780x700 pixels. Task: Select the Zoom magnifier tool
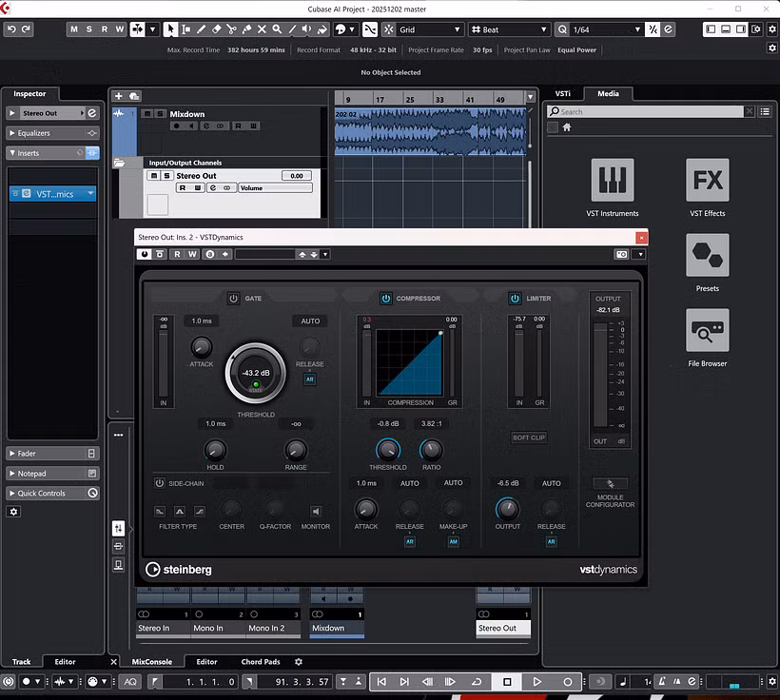[x=277, y=29]
